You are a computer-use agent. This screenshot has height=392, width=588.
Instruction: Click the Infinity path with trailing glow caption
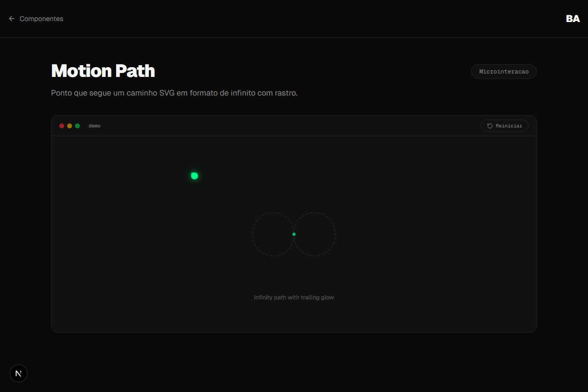[x=294, y=297]
